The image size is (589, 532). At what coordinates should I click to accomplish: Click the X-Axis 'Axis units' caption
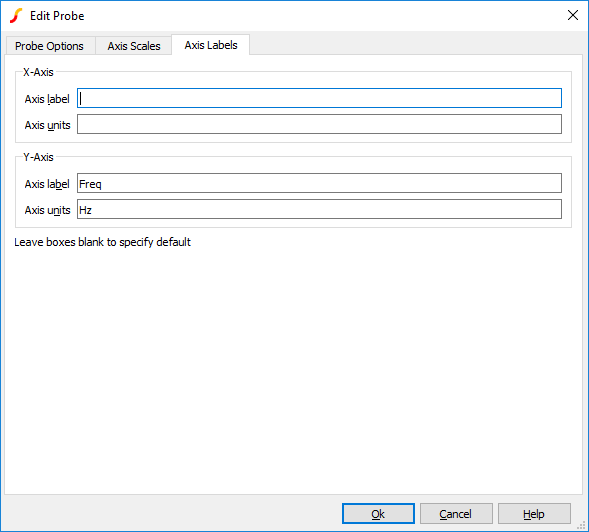pyautogui.click(x=47, y=125)
